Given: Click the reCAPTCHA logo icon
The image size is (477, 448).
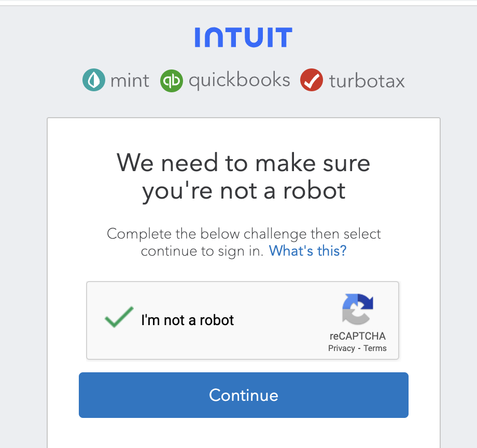Looking at the screenshot, I should pyautogui.click(x=358, y=309).
